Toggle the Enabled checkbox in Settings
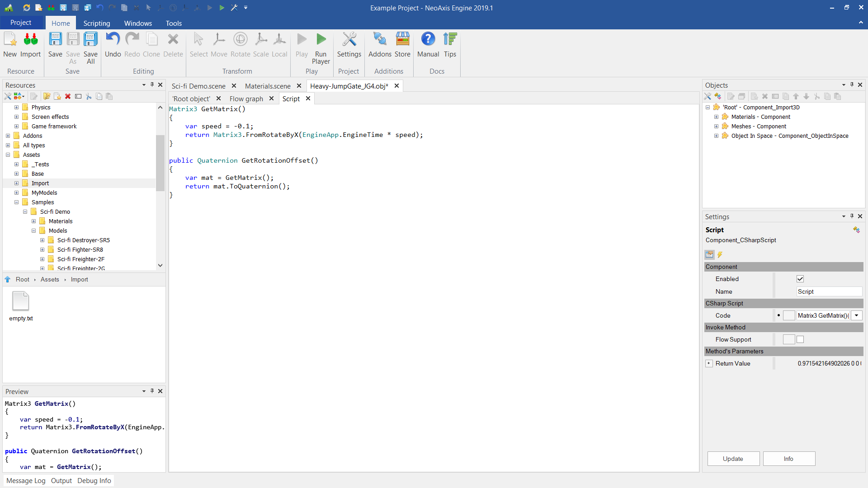 pyautogui.click(x=800, y=279)
